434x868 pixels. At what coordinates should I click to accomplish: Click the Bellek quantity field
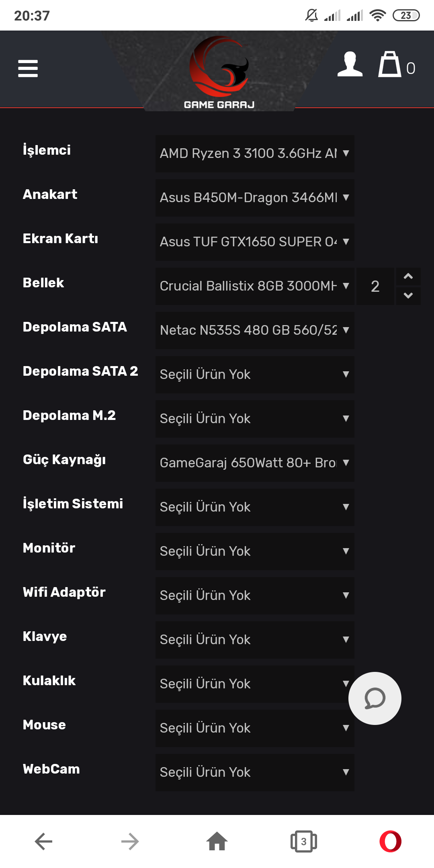tap(375, 286)
